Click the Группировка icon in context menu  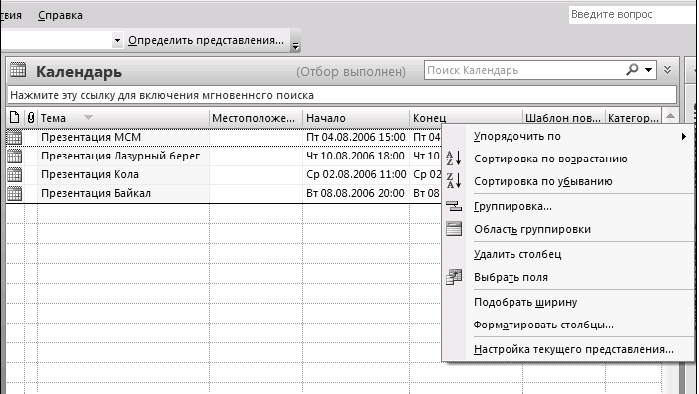454,206
